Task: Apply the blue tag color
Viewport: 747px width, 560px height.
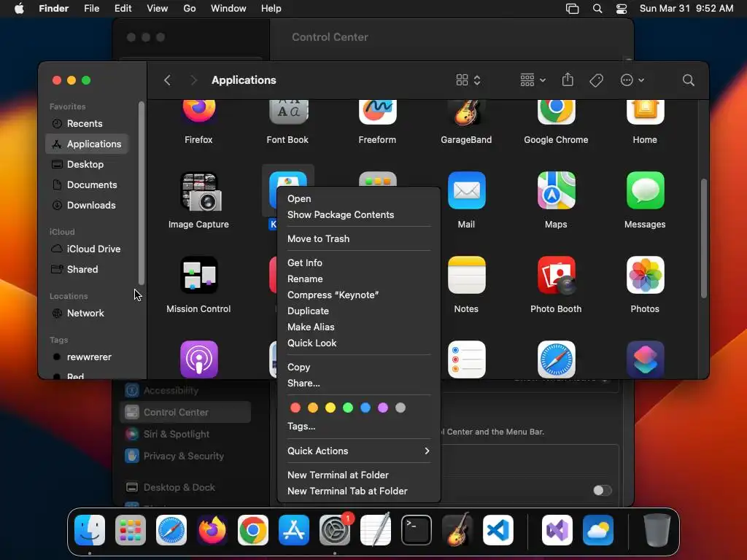Action: coord(365,408)
